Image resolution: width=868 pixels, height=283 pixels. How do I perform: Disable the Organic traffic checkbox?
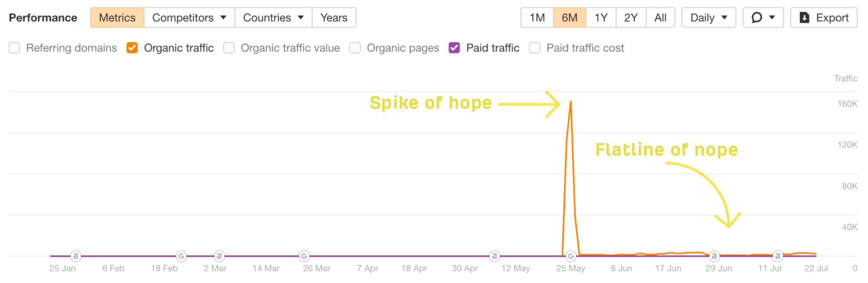(x=132, y=48)
